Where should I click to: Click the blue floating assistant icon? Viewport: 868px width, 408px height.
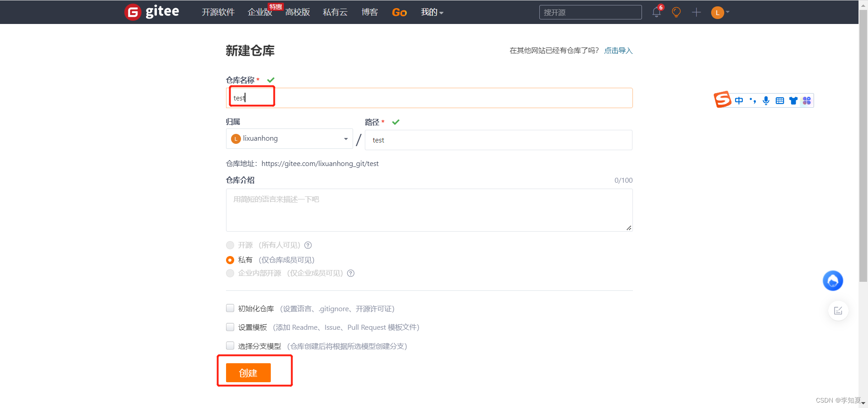833,280
